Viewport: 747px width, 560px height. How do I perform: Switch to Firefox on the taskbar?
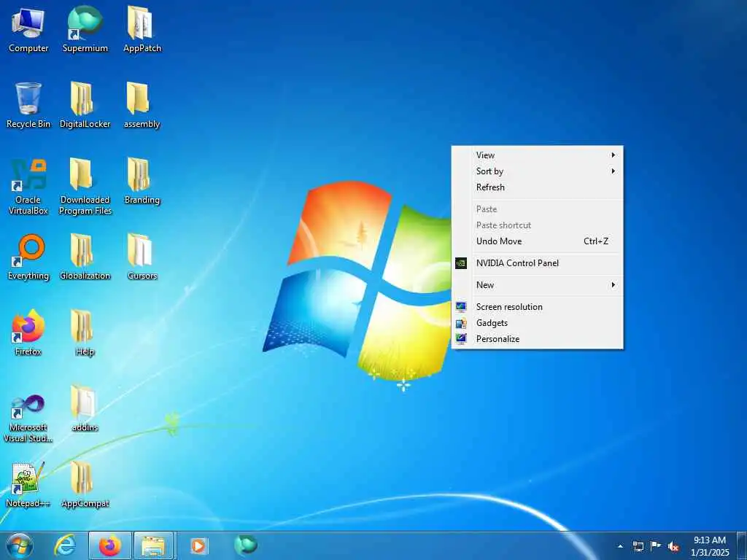(110, 545)
